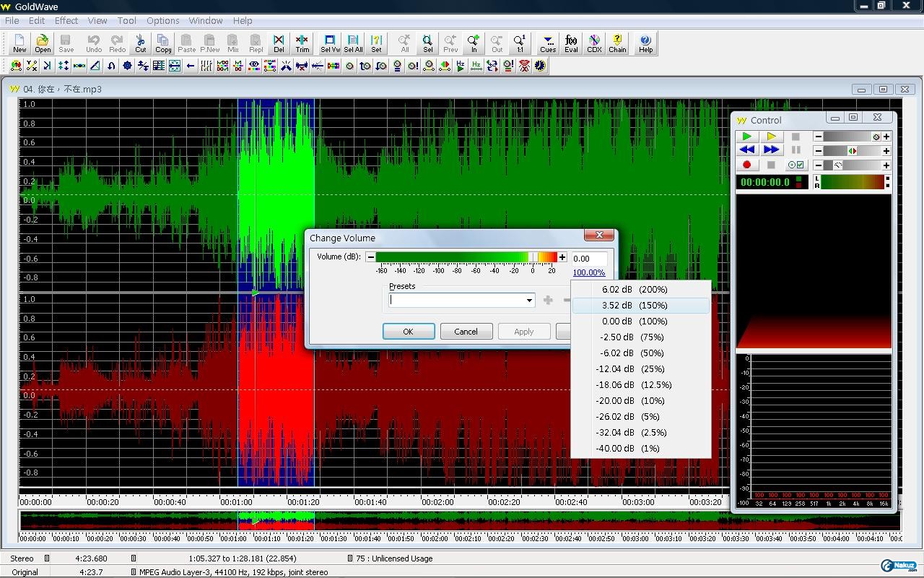Open the Eval expression evaluator icon
This screenshot has width=924, height=578.
571,43
